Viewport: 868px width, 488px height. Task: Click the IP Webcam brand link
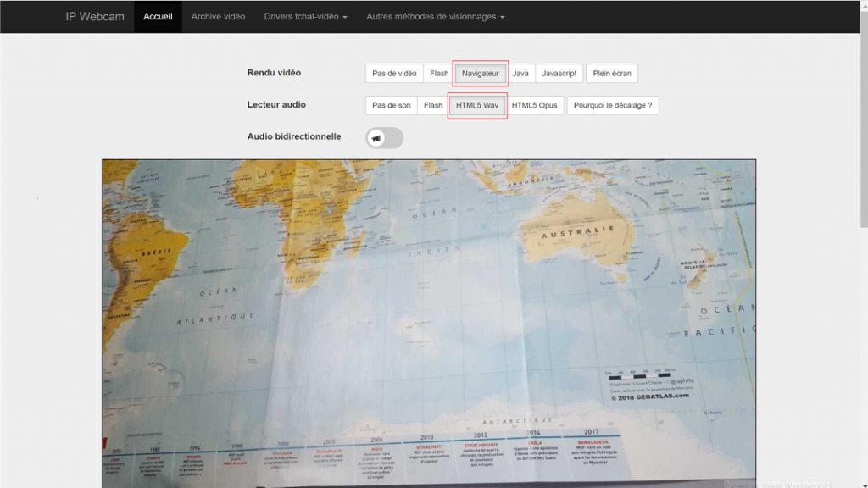click(95, 17)
